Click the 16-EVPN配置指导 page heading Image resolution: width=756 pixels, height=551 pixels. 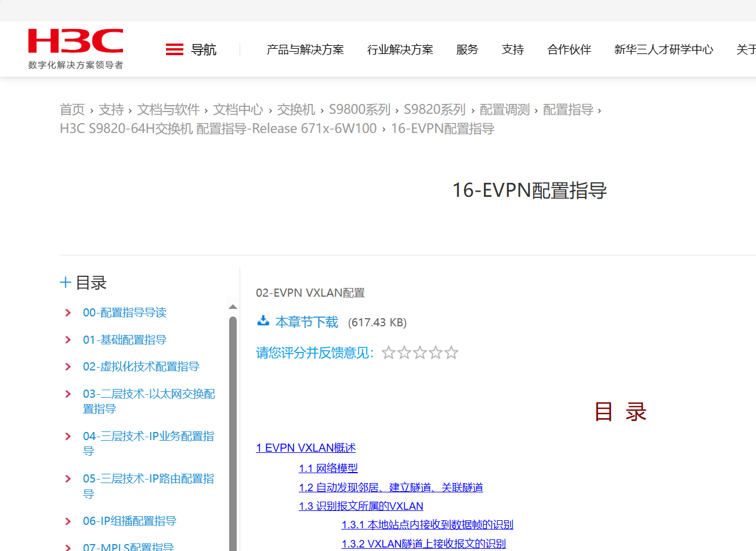tap(530, 190)
